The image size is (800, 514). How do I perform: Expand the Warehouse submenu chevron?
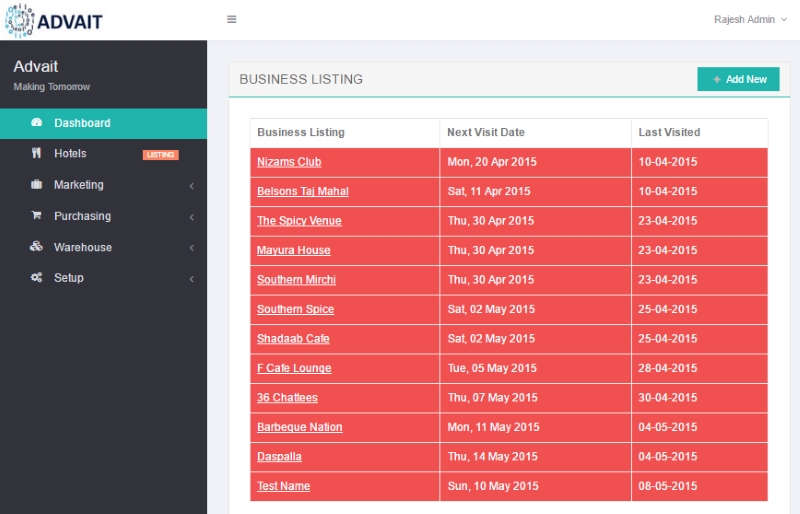tap(191, 248)
